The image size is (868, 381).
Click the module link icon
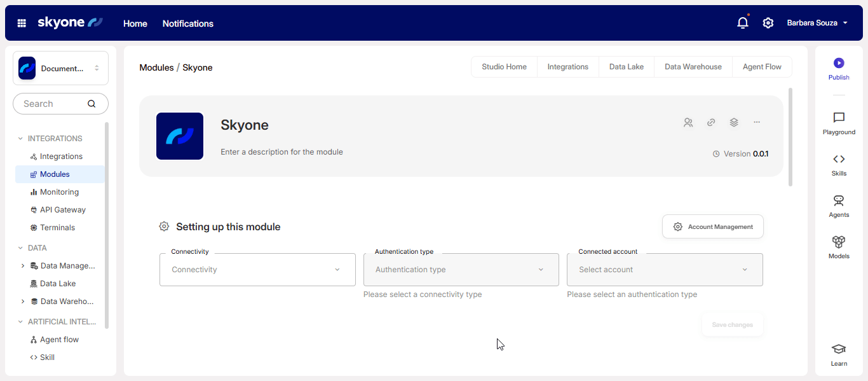pyautogui.click(x=711, y=123)
